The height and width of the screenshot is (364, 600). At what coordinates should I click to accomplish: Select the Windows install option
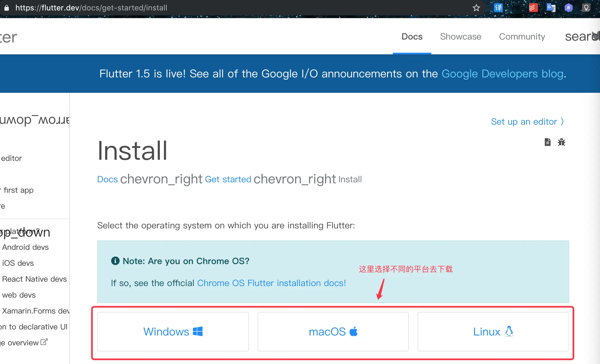[173, 332]
